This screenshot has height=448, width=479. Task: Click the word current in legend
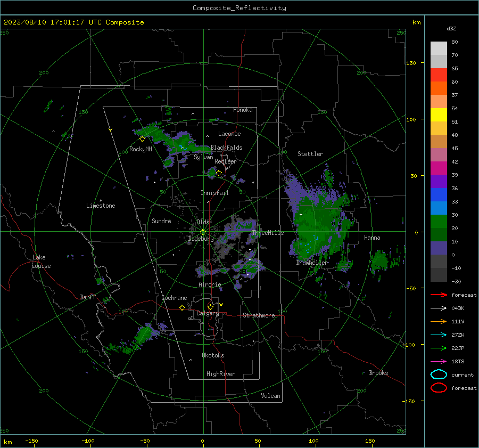(463, 374)
